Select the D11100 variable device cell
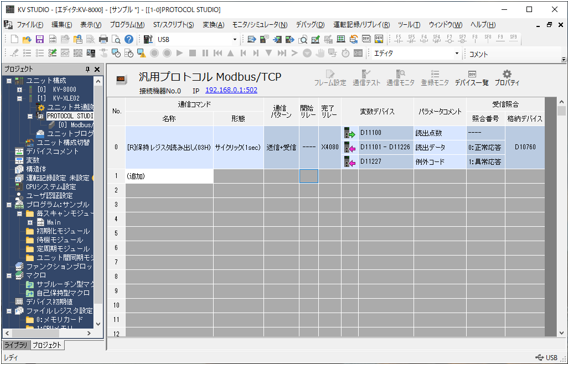The height and width of the screenshot is (365, 568). 386,133
